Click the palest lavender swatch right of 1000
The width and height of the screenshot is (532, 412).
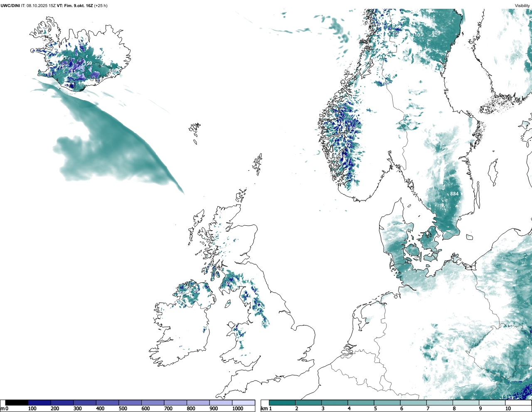click(244, 402)
